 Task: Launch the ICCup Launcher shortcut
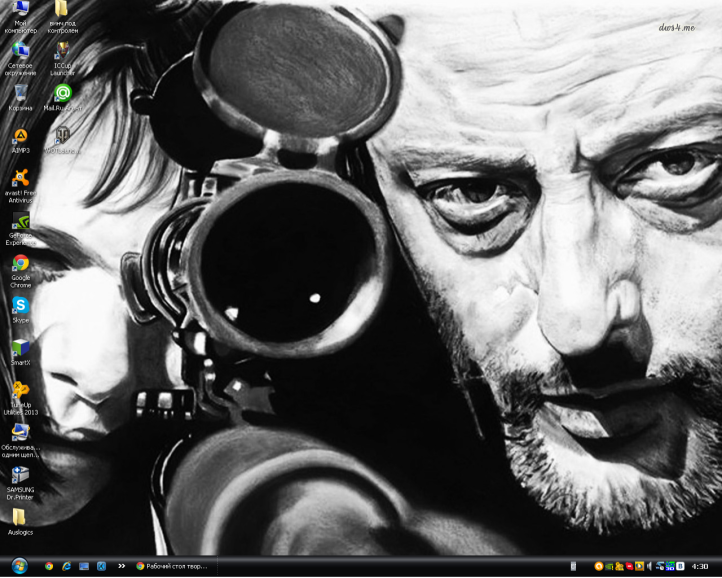(x=63, y=59)
